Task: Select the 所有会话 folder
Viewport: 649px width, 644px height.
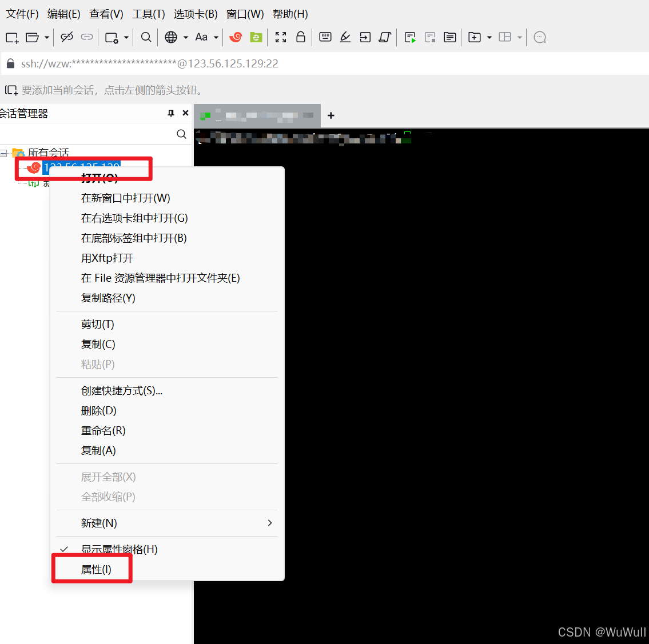Action: point(49,153)
